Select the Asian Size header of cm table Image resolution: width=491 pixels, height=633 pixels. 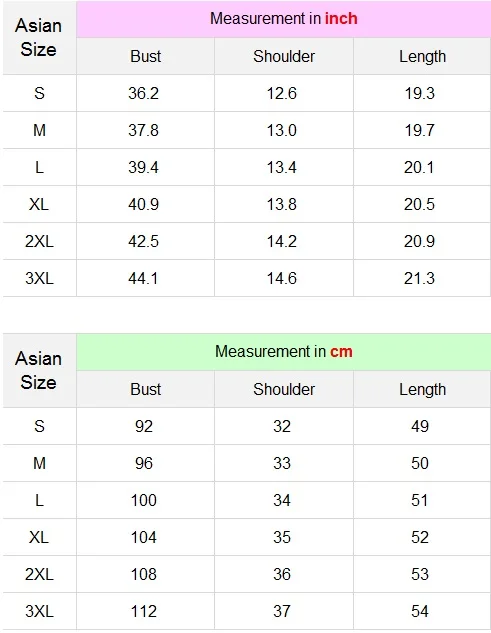point(38,370)
